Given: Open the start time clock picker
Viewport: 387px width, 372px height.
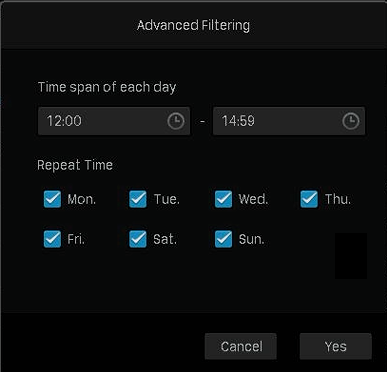Looking at the screenshot, I should (176, 121).
